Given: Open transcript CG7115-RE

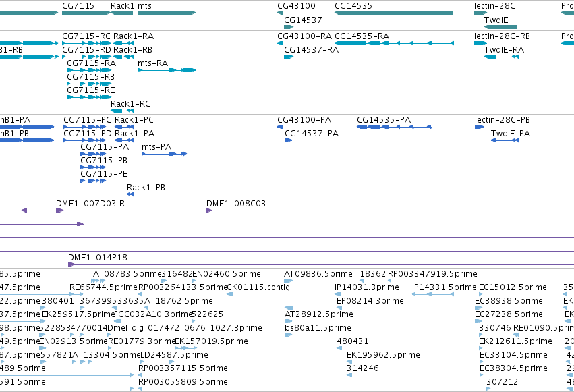Looking at the screenshot, I should (x=91, y=90).
